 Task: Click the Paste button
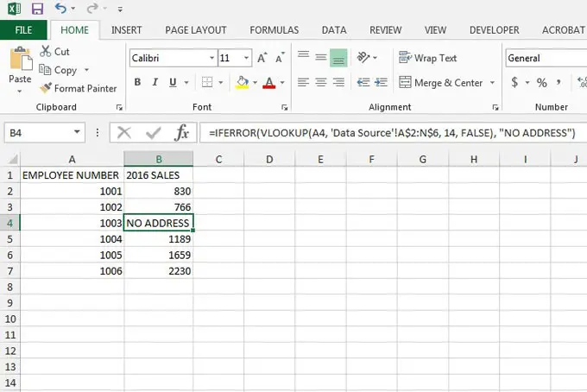click(19, 69)
